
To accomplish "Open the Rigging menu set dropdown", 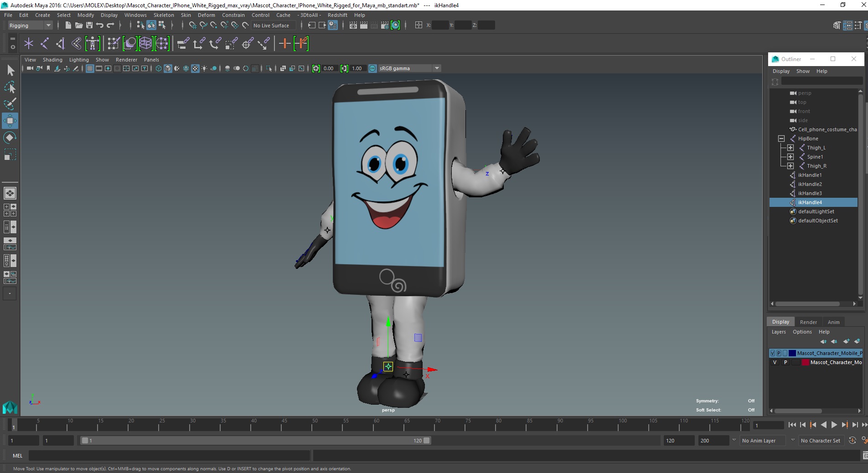I will (x=30, y=26).
